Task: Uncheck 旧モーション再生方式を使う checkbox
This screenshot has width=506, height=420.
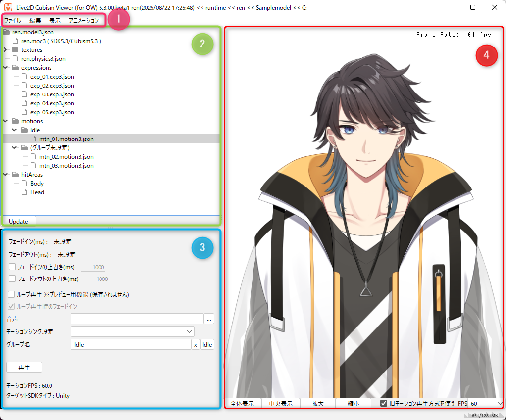Action: pyautogui.click(x=384, y=403)
